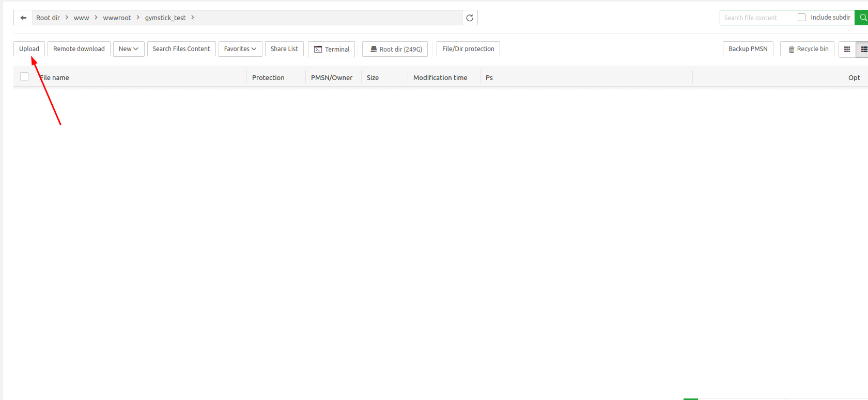Go to www folder in breadcrumb
This screenshot has width=868, height=400.
[81, 18]
